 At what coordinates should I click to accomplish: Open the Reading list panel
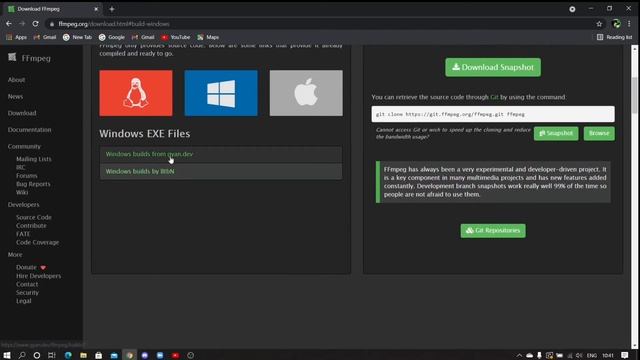tap(614, 37)
